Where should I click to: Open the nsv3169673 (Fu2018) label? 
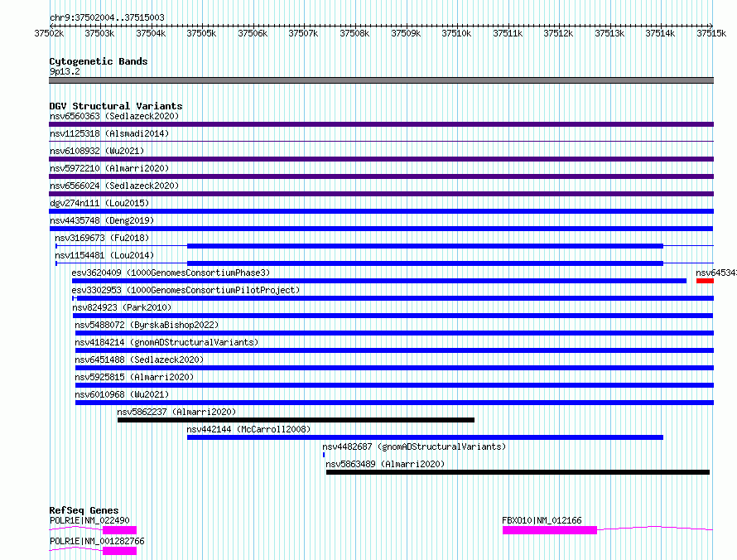tap(102, 238)
